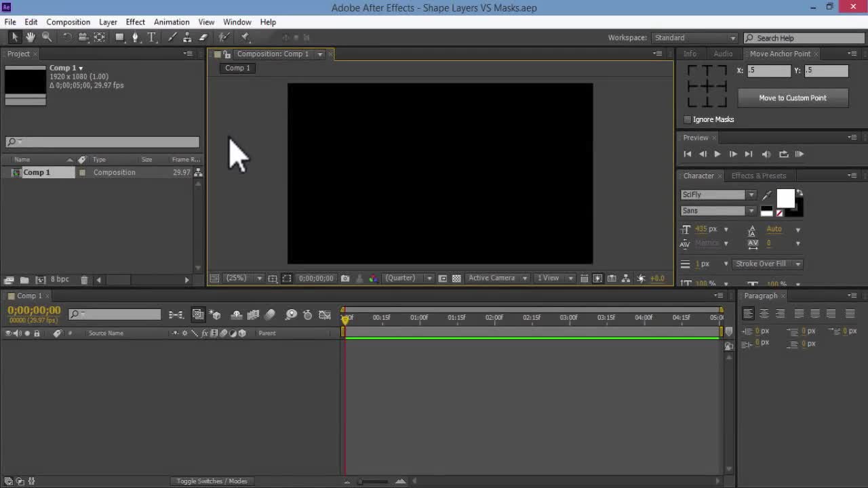Screen dimensions: 868x488
Task: Open the Sans font style dropdown
Action: pos(718,211)
